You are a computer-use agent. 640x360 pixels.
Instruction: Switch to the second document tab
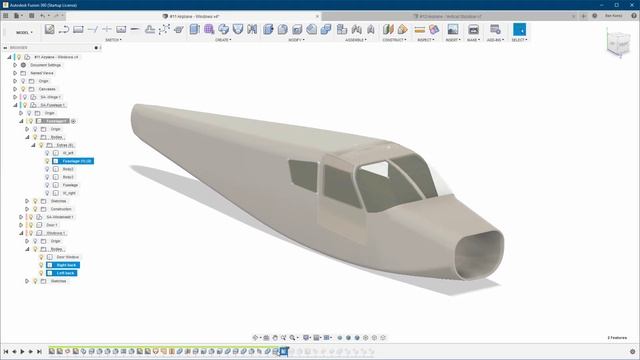(x=449, y=16)
